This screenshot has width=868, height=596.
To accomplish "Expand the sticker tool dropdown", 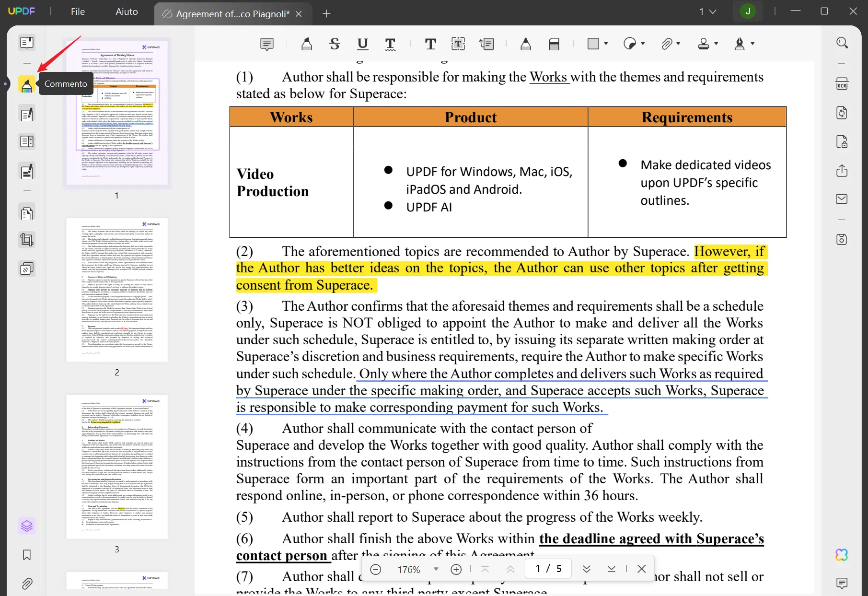I will (643, 44).
